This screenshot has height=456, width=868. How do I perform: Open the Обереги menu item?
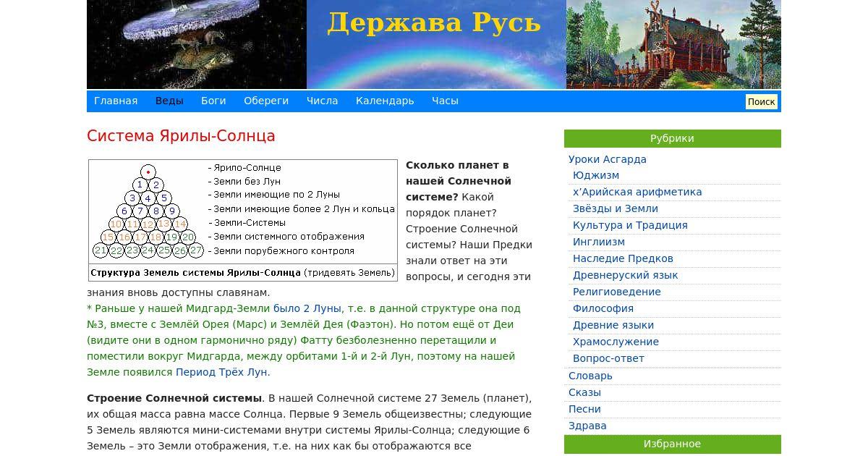tap(266, 101)
